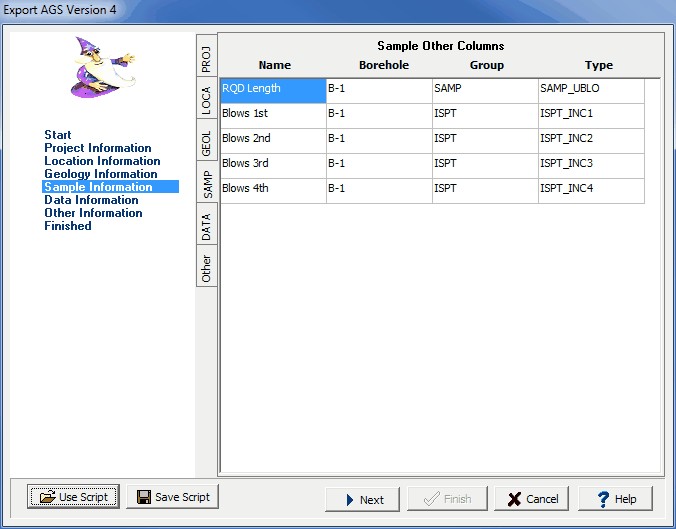Switch to the LOCA vertical tab
676x529 pixels.
(x=205, y=101)
